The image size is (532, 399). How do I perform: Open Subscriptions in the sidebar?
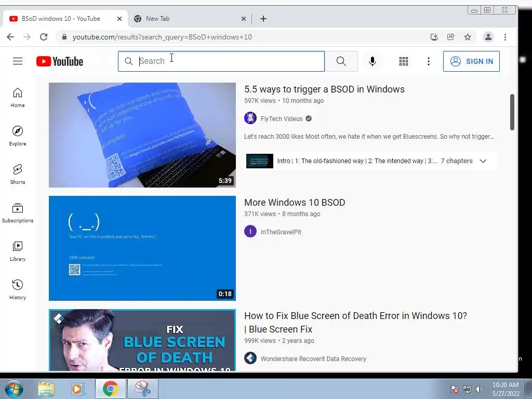point(18,212)
